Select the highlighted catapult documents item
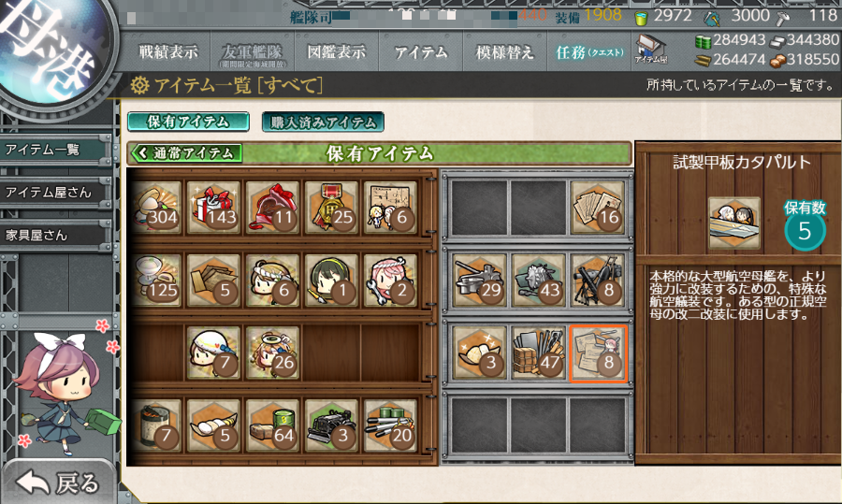Viewport: 842px width, 504px height. [598, 353]
